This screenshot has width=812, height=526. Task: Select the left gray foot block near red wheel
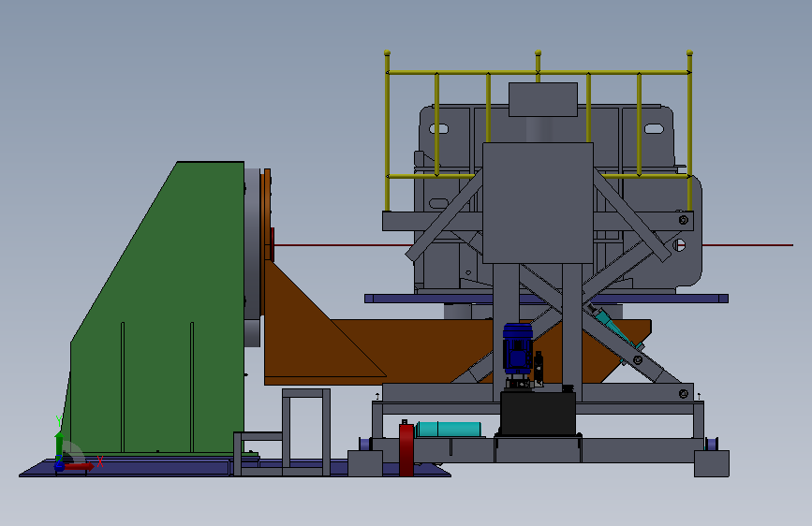(x=365, y=463)
